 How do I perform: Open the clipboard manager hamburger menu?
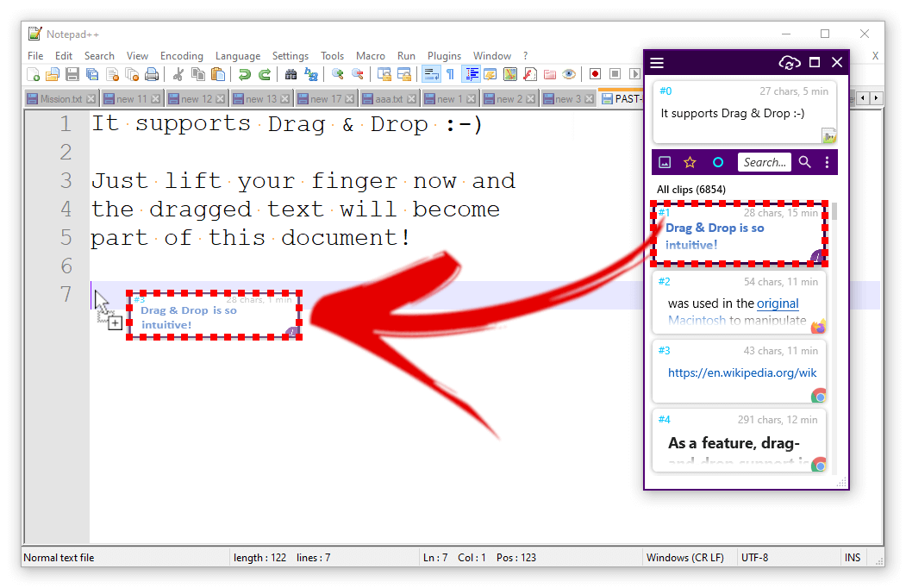(x=657, y=62)
